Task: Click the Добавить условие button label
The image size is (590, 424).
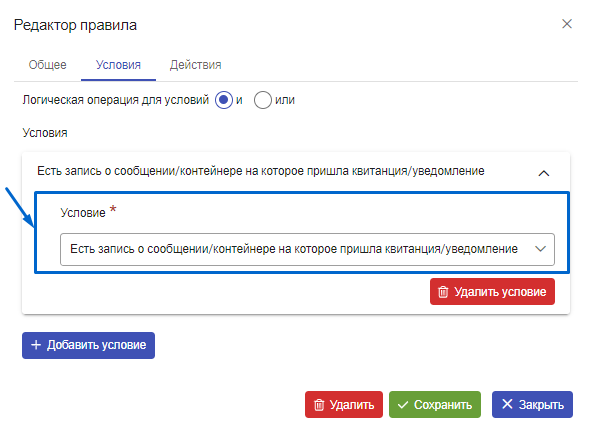Action: [96, 345]
